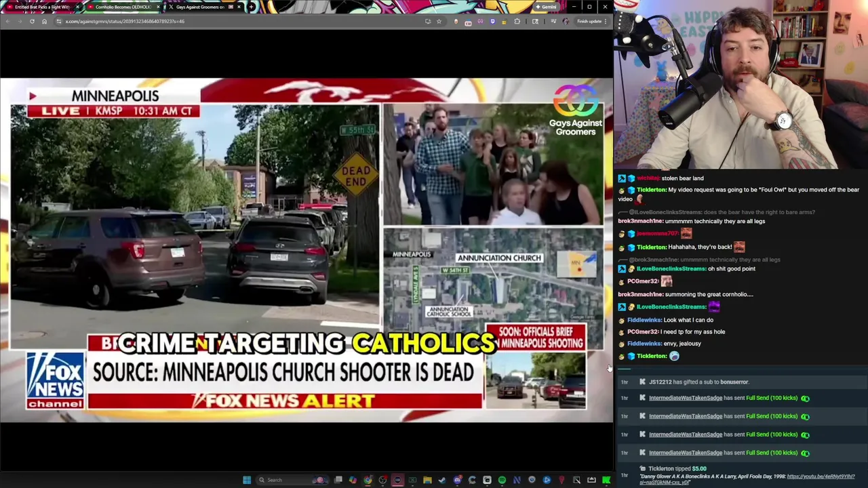Open the Windows Start menu
868x488 pixels.
247,480
